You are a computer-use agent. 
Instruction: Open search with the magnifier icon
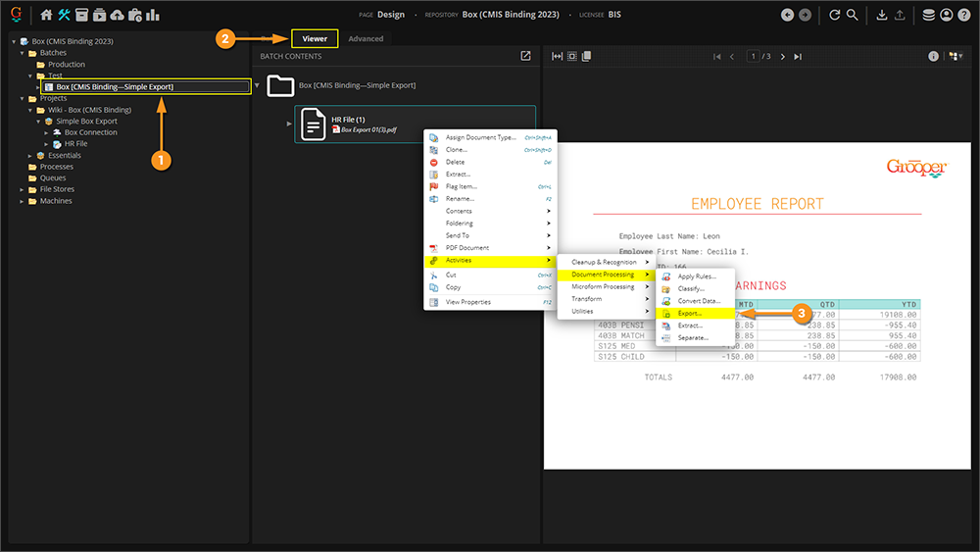point(852,15)
